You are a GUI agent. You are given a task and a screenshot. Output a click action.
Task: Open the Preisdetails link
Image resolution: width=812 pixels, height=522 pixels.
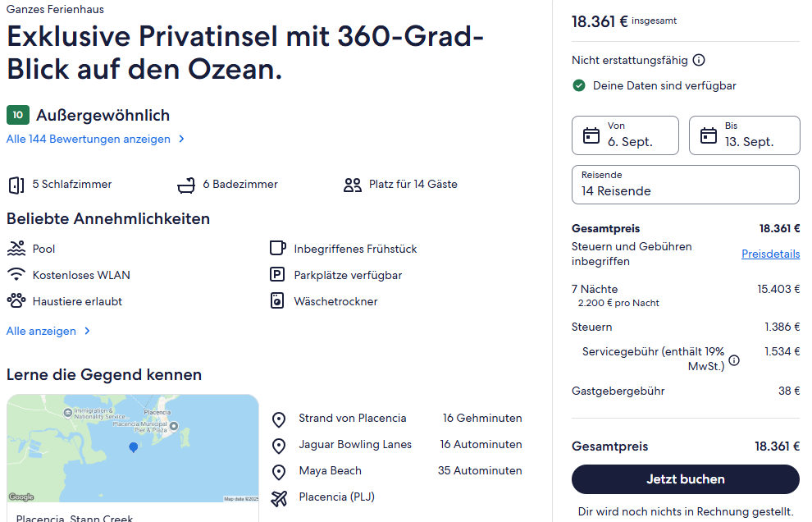point(770,254)
